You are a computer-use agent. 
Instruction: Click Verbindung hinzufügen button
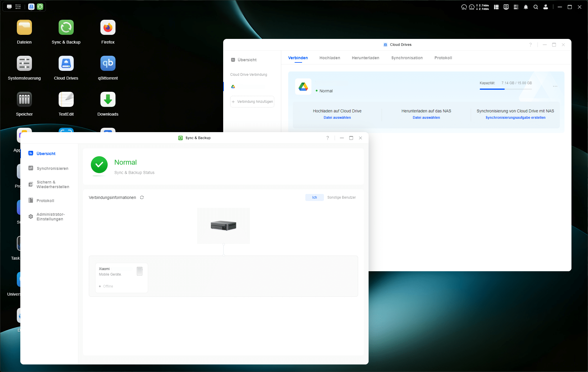coord(252,102)
